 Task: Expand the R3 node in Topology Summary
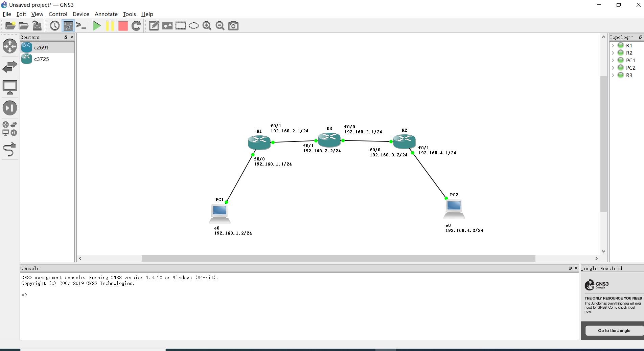coord(613,75)
